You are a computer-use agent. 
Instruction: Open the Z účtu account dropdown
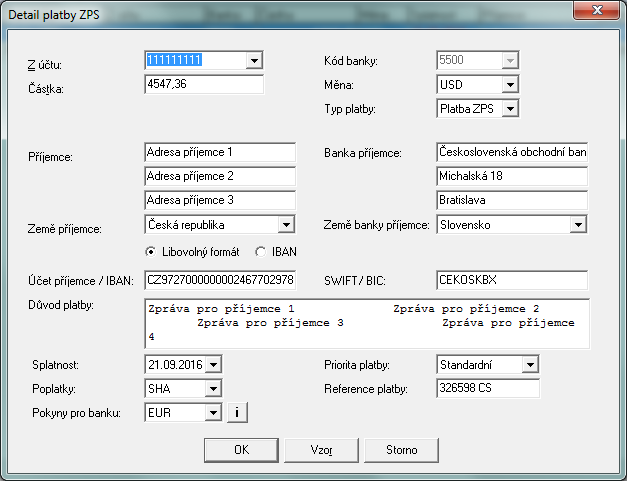click(254, 61)
